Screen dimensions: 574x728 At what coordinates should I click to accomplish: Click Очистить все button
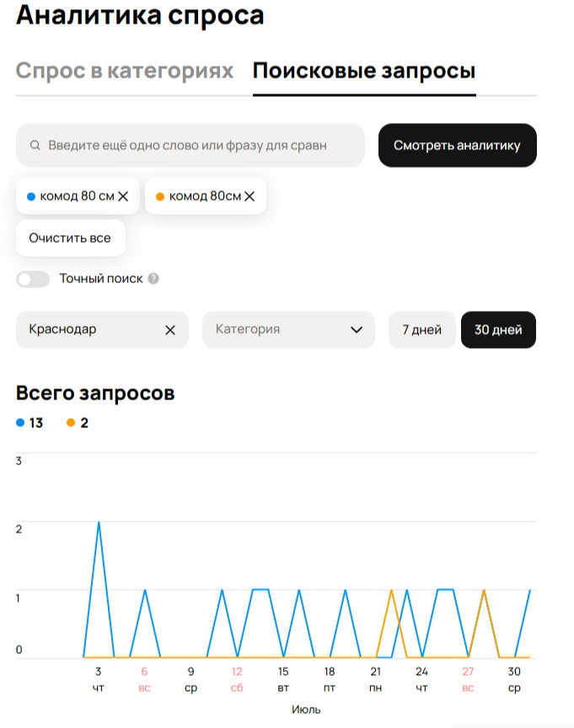click(x=71, y=238)
